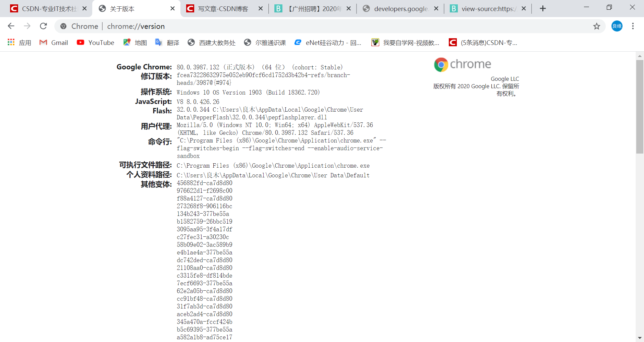Open the (5条消息)CSDN-专 bookmark
The width and height of the screenshot is (644, 342).
(483, 43)
